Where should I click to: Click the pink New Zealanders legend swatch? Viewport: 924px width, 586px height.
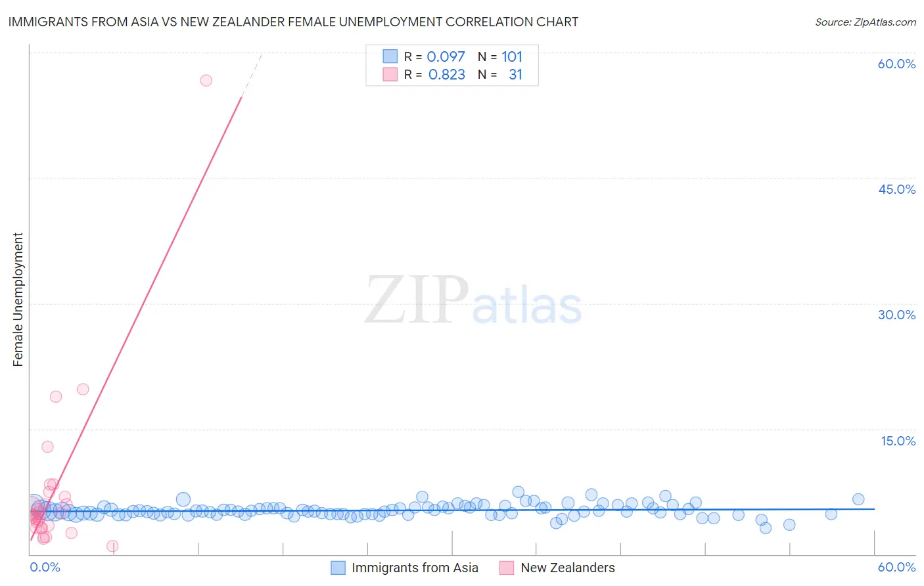point(507,568)
